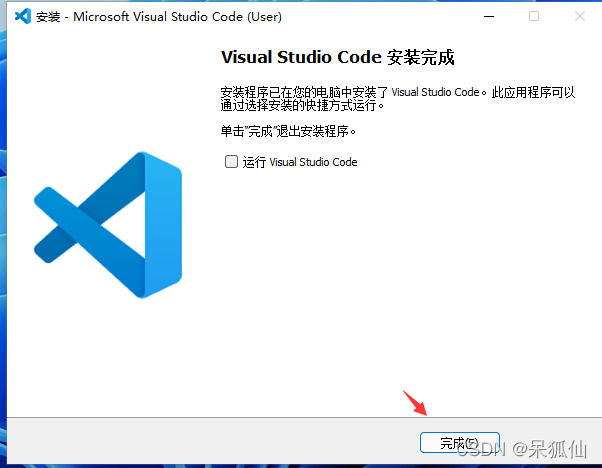
Task: Click the text 单击"完成"退出安装程序
Action: point(288,131)
